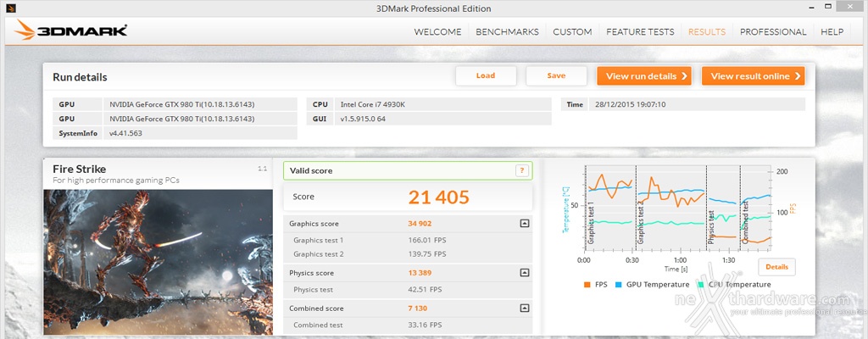The width and height of the screenshot is (868, 339).
Task: Go to the CUSTOM tab
Action: (572, 32)
